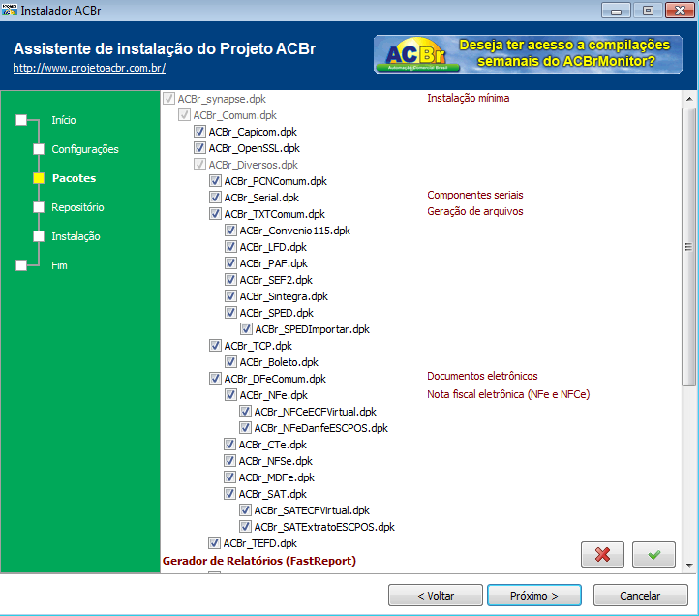
Task: Click the red X deselect-all button
Action: coord(602,554)
